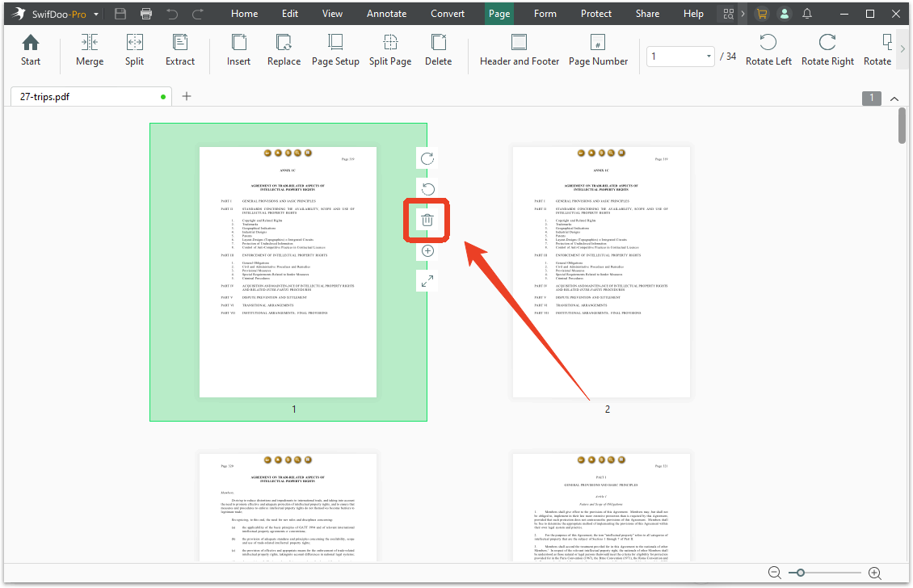Expand more toolbar items with right arrow
This screenshot has height=588, width=913.
(x=902, y=49)
